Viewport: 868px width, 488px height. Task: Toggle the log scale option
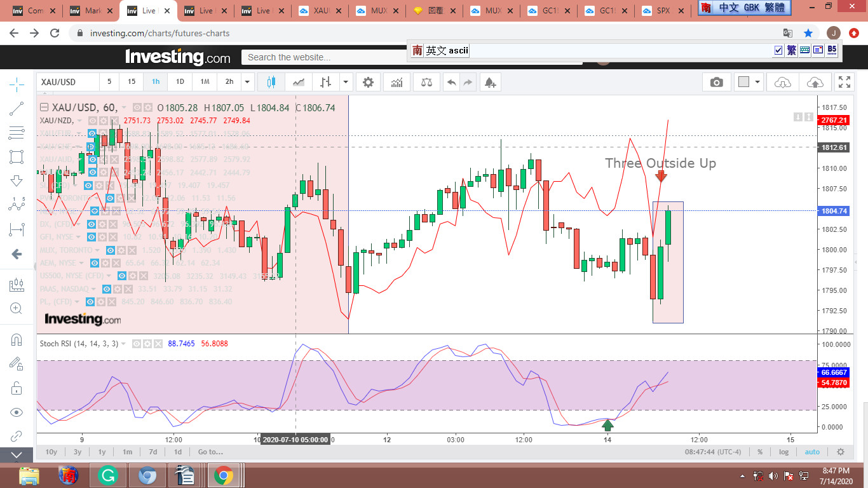click(783, 452)
